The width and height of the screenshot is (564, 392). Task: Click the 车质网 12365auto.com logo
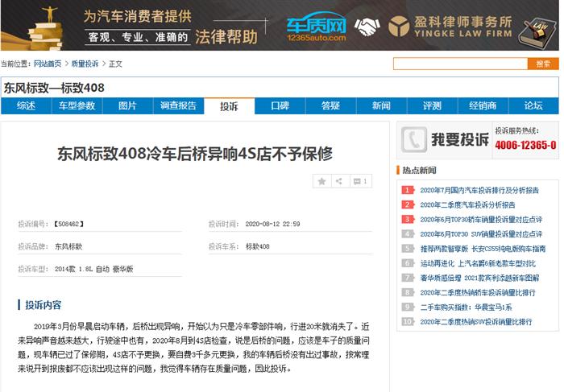pos(316,27)
